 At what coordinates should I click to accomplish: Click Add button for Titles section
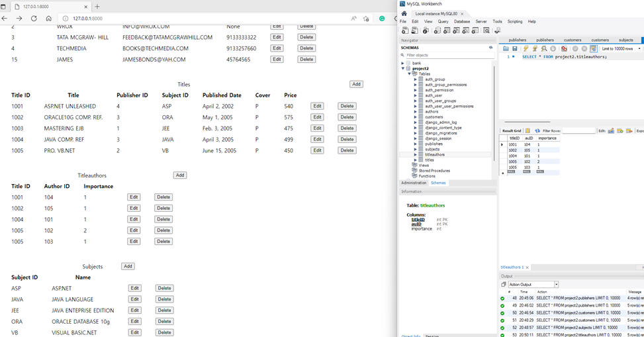pyautogui.click(x=356, y=84)
